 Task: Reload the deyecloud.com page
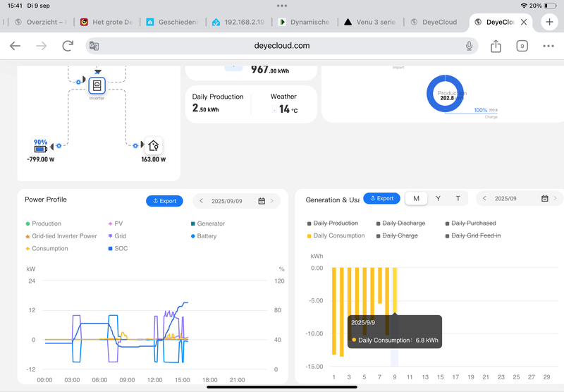point(68,46)
